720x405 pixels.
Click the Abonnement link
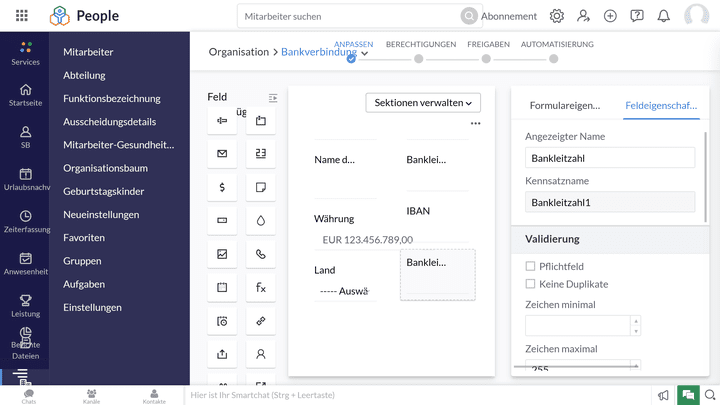tap(509, 17)
